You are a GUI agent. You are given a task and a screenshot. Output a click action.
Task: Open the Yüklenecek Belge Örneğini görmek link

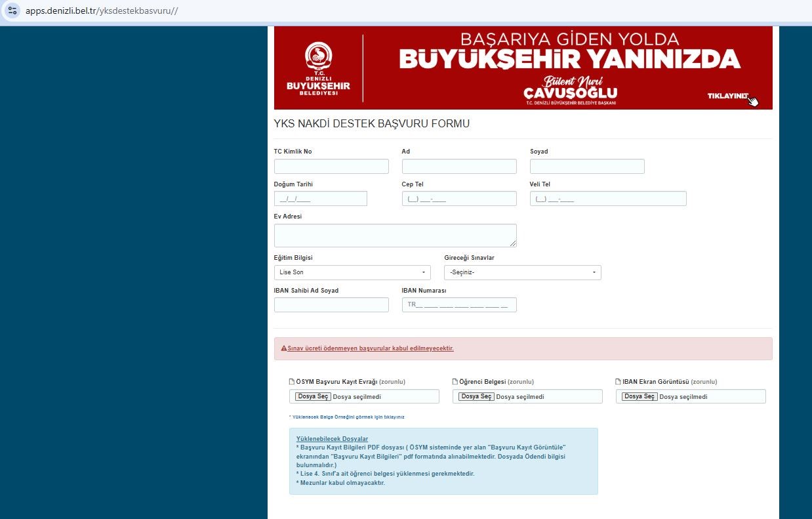348,416
